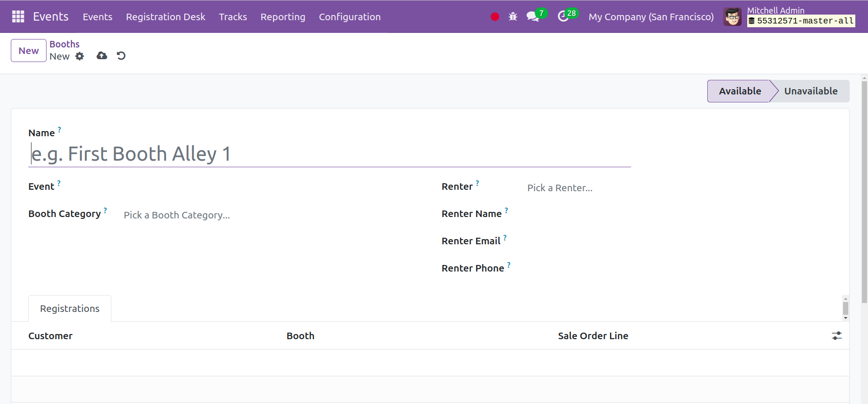Image resolution: width=868 pixels, height=404 pixels.
Task: Open the gear actions menu beside New
Action: (80, 56)
